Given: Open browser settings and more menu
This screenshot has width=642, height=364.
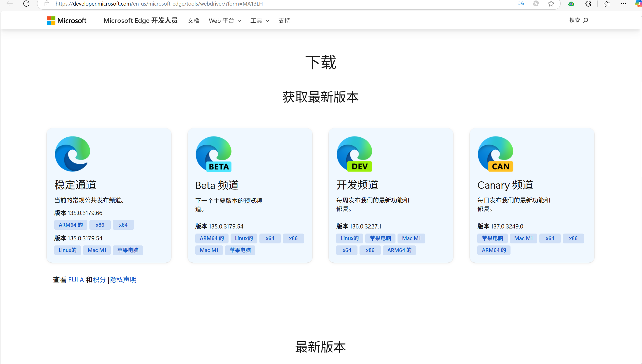Looking at the screenshot, I should point(623,4).
